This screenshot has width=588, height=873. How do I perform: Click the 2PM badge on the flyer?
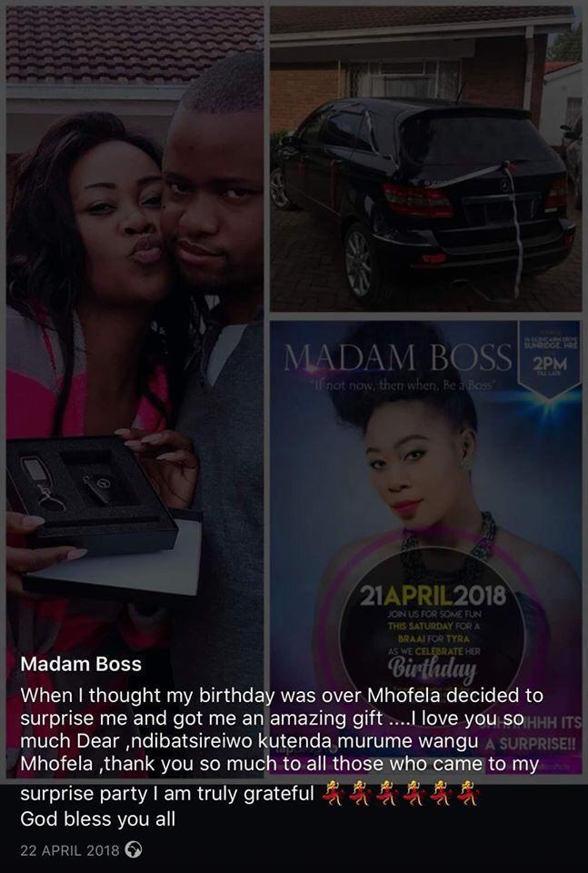point(550,363)
